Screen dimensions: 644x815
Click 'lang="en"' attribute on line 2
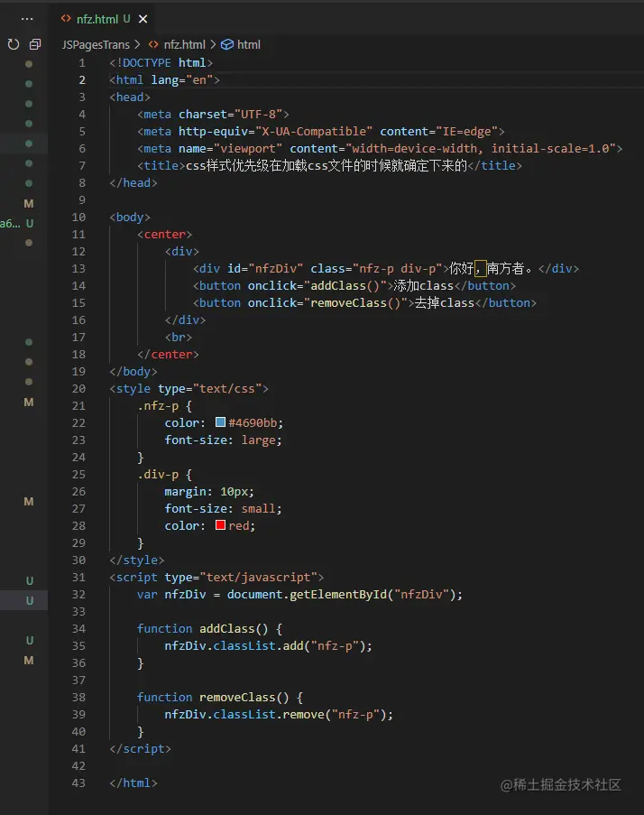click(182, 80)
